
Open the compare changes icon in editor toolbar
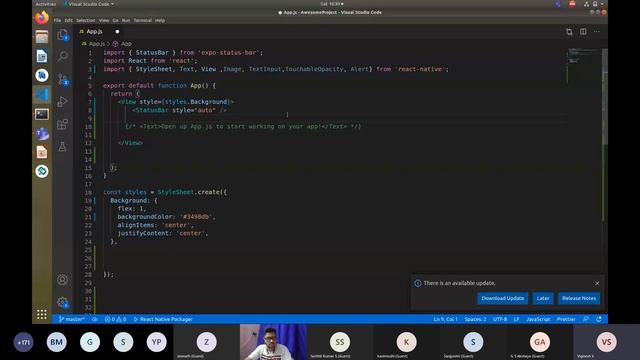[x=569, y=32]
